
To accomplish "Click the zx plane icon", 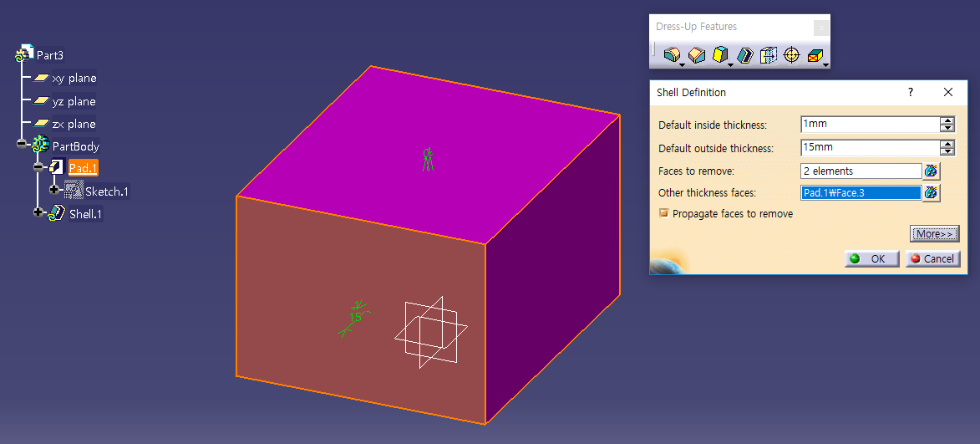I will [x=41, y=124].
